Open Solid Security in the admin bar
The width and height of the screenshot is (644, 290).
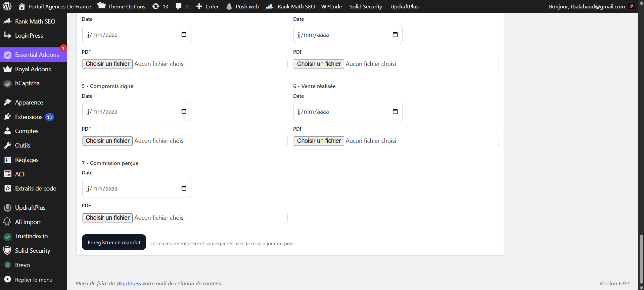pyautogui.click(x=366, y=6)
